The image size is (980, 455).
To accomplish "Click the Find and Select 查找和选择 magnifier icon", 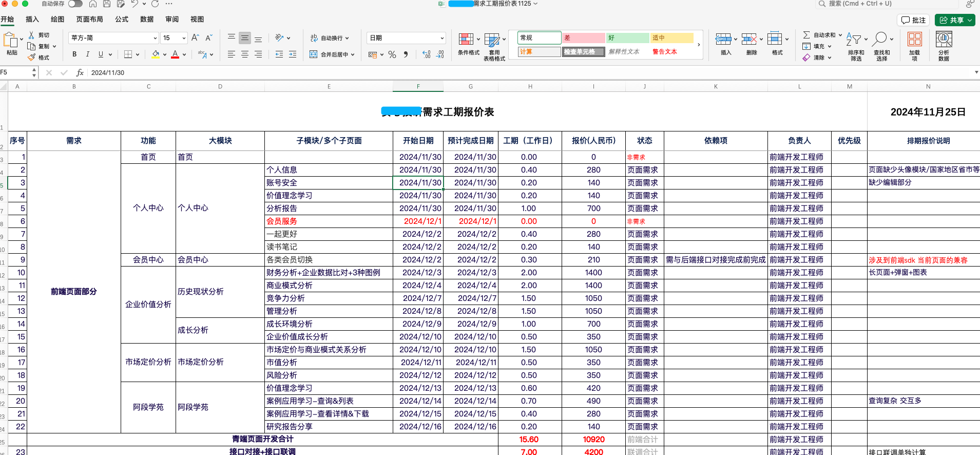I will 880,39.
